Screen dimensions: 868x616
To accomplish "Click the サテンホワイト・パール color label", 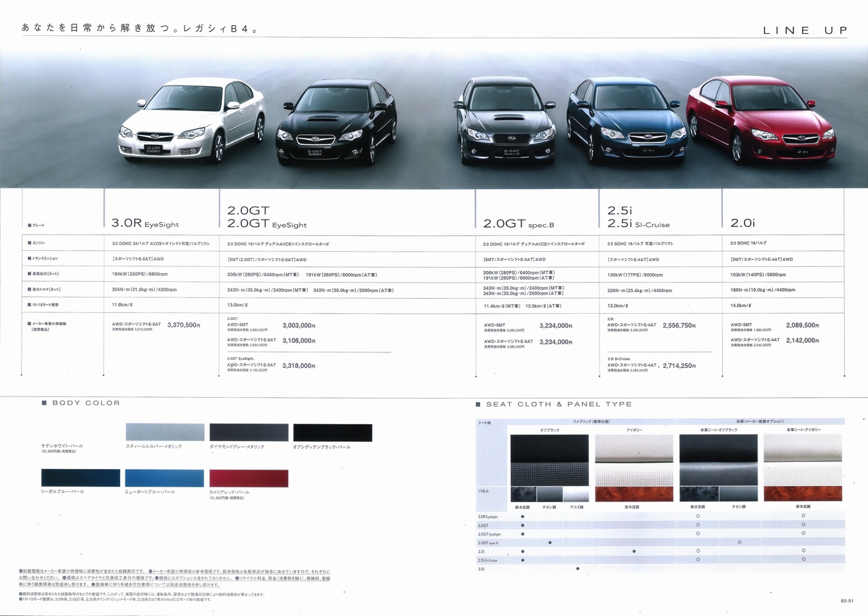I will click(63, 446).
